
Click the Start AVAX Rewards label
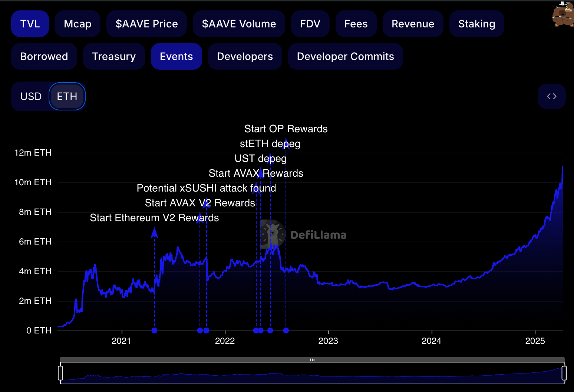click(256, 173)
